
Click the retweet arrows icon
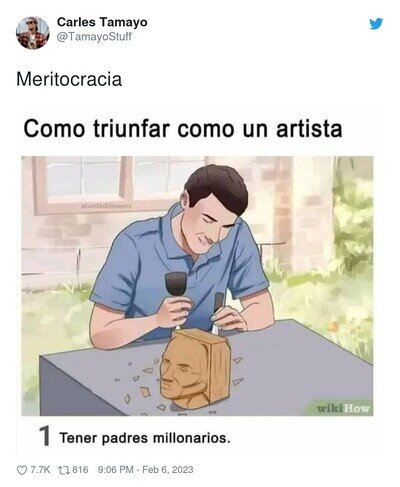click(x=63, y=470)
